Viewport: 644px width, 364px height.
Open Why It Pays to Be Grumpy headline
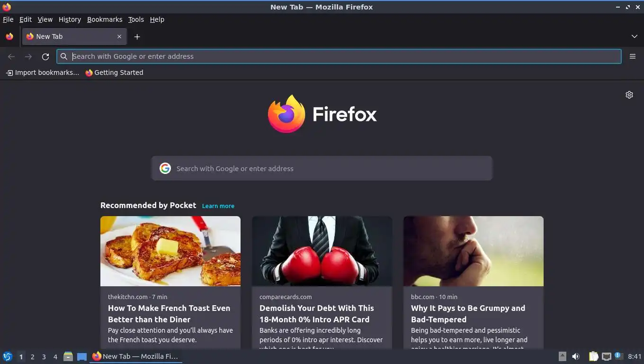(x=468, y=314)
